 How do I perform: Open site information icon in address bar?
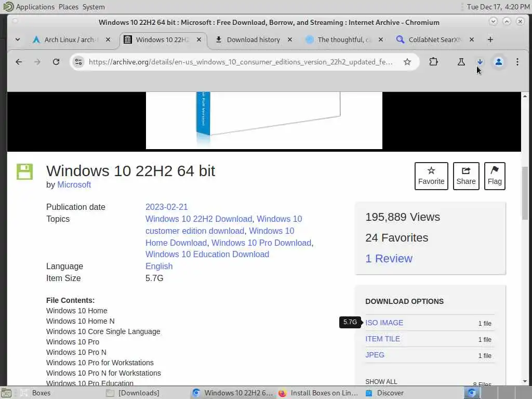coord(78,62)
